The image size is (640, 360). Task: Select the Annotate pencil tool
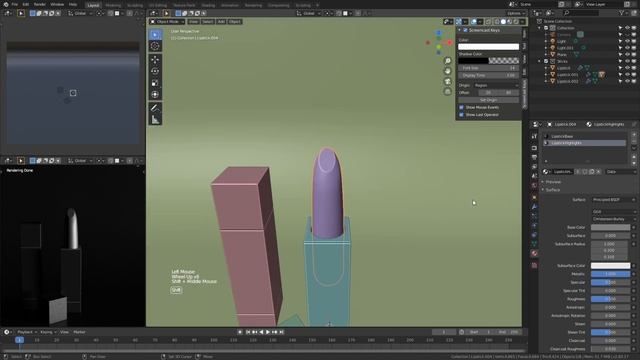(x=155, y=108)
